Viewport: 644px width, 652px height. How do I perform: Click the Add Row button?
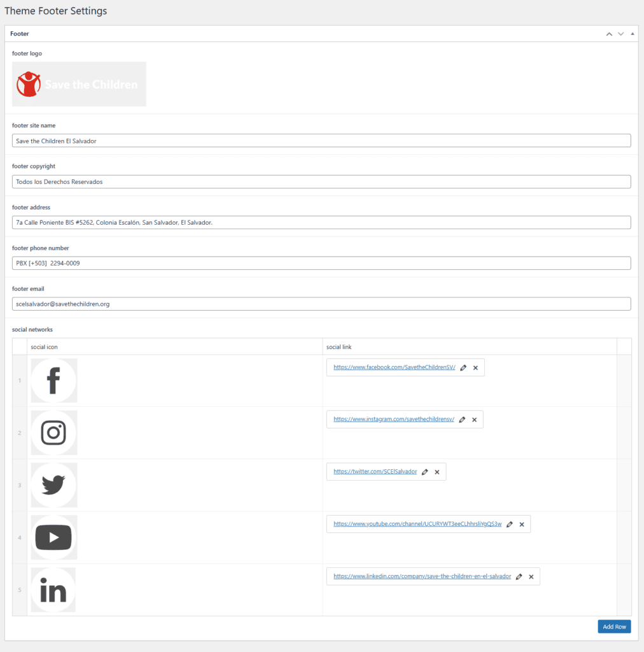[x=614, y=627]
